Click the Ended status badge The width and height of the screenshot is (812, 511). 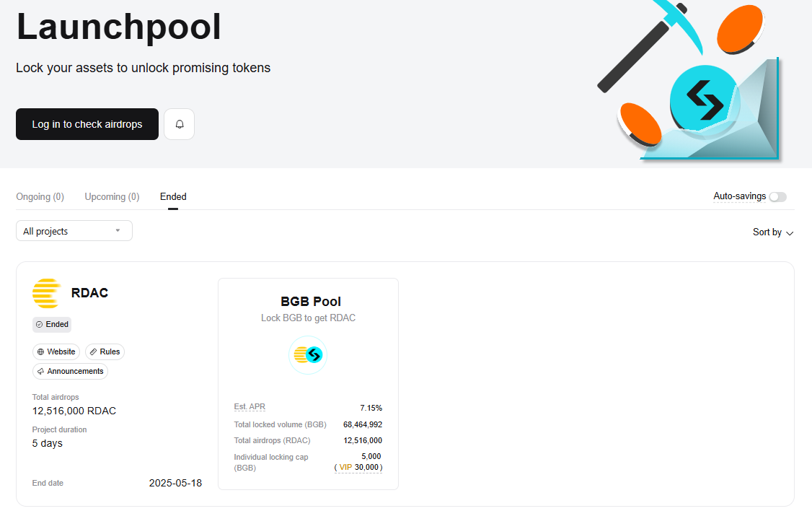(x=52, y=325)
